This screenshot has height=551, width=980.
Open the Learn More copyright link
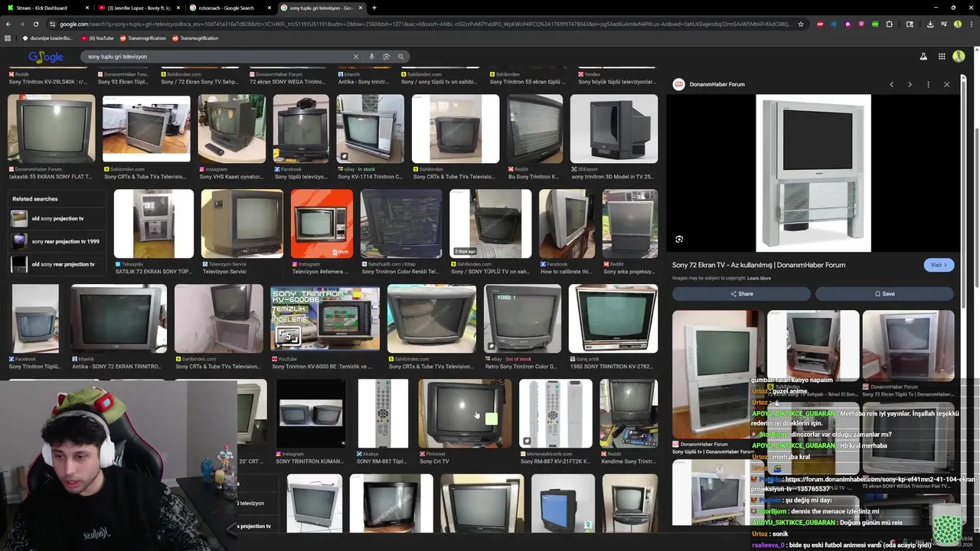(759, 279)
